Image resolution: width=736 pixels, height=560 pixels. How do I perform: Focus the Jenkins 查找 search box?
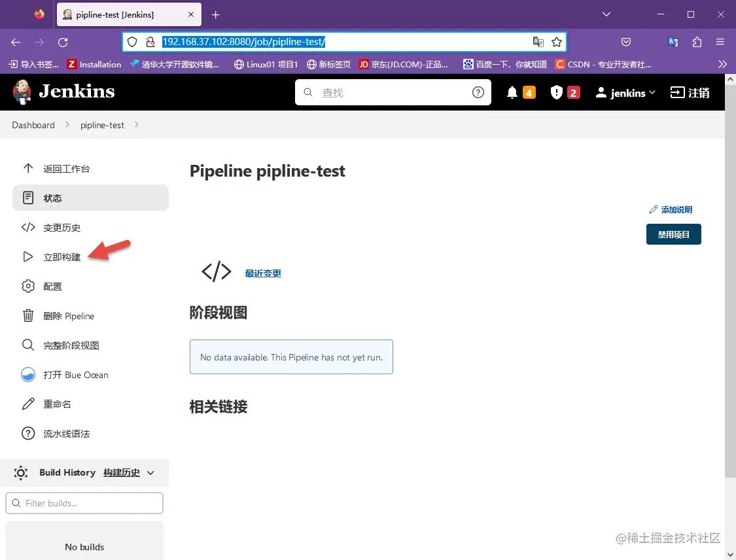pos(393,92)
